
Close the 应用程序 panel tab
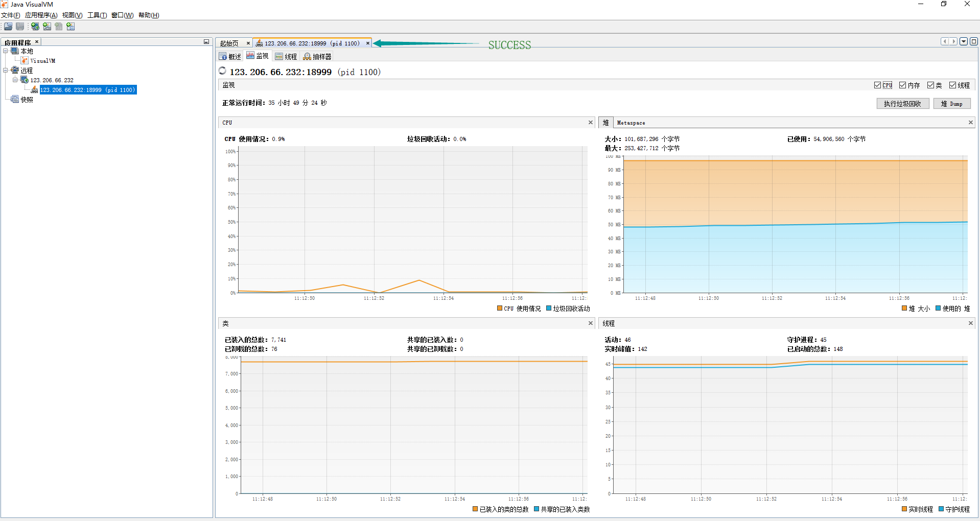(37, 42)
